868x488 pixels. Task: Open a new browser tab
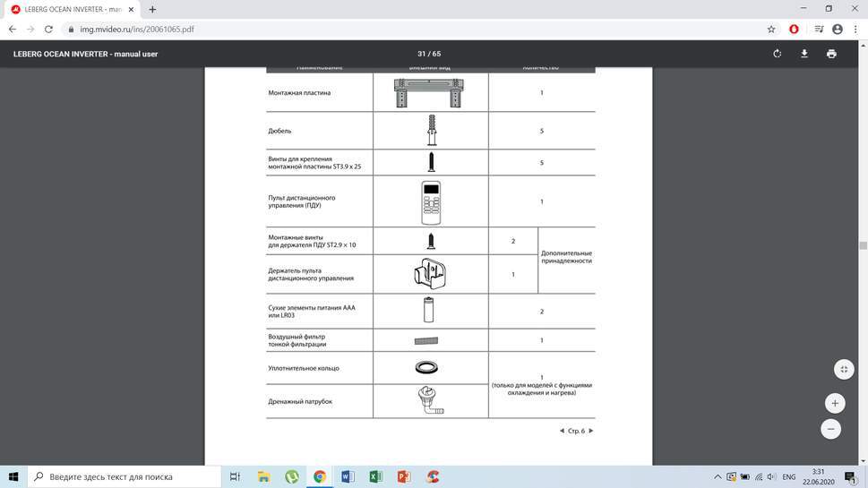pos(152,10)
